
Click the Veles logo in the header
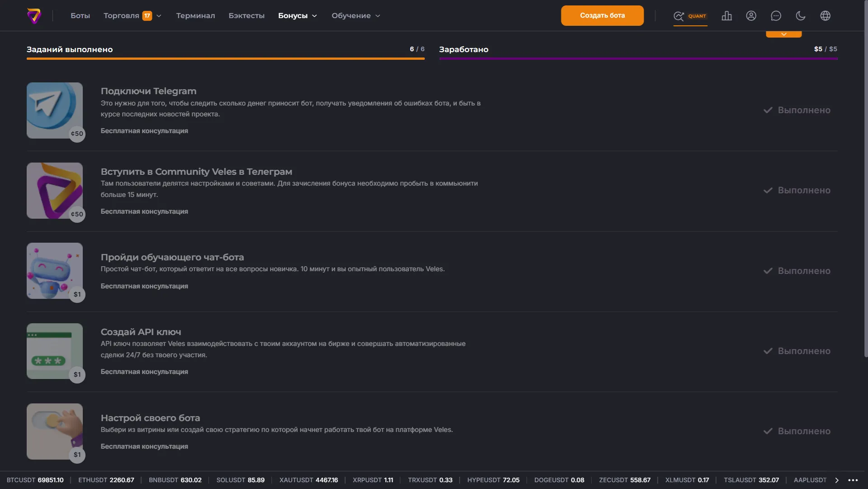point(34,16)
